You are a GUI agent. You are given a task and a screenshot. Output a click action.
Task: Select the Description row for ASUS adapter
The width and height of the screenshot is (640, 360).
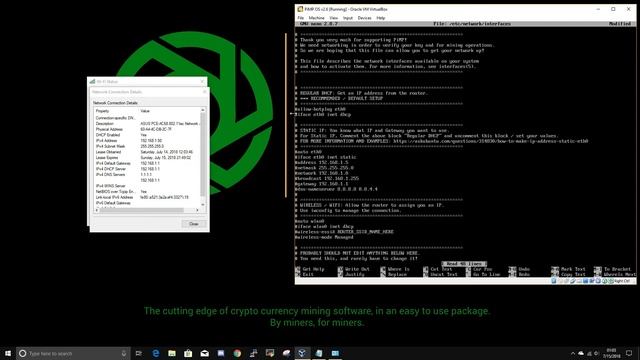[x=147, y=123]
